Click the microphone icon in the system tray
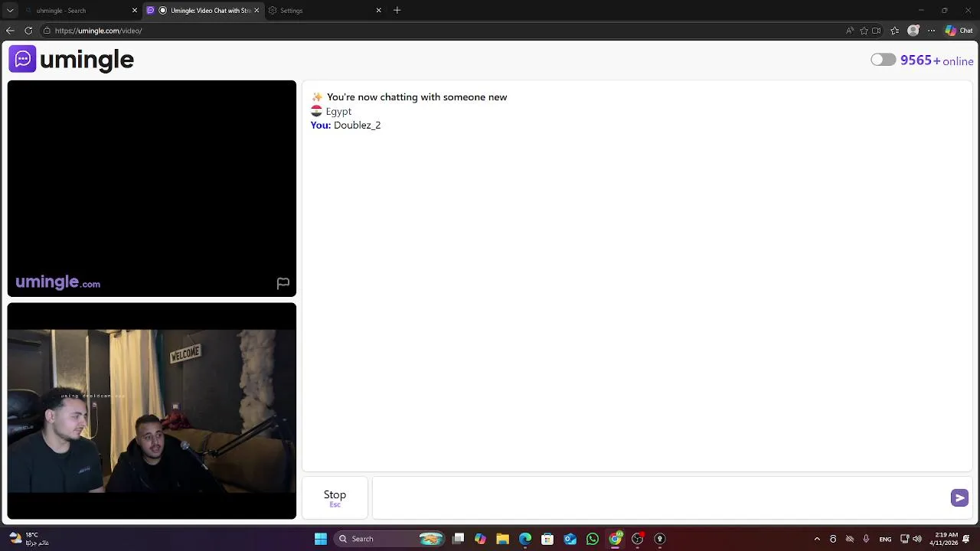The width and height of the screenshot is (980, 551). coord(866,539)
